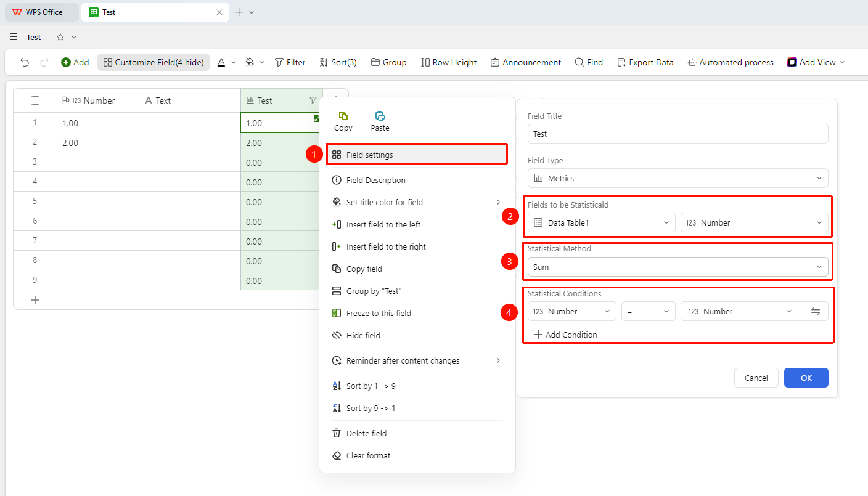Choose Freeze to this field
868x496 pixels.
(x=417, y=313)
